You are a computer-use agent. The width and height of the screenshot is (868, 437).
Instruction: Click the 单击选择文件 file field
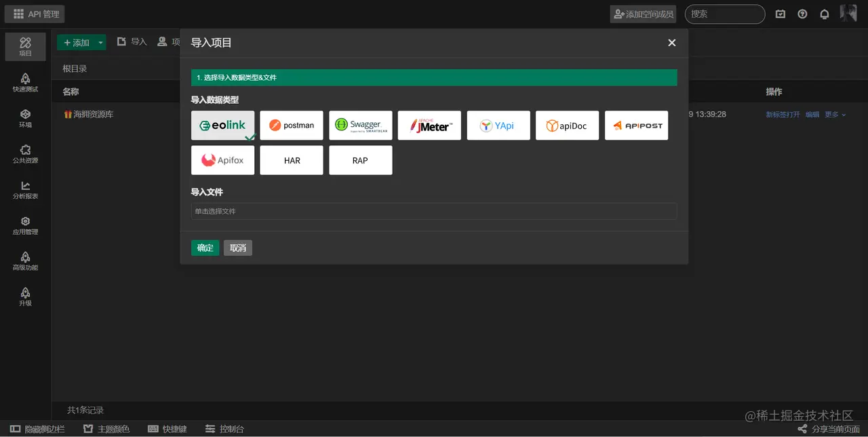tap(434, 211)
